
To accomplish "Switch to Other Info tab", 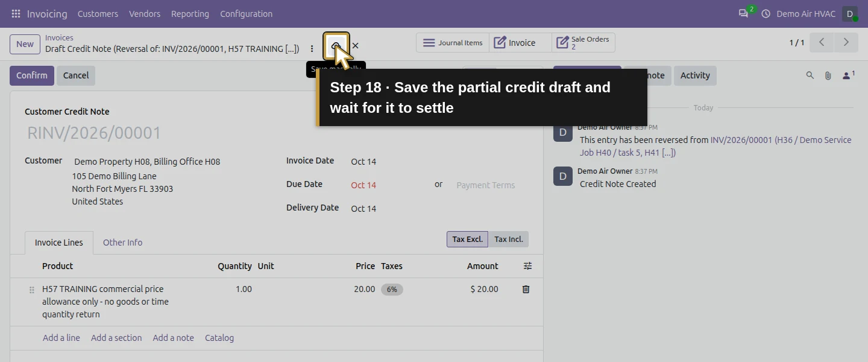I will 122,243.
